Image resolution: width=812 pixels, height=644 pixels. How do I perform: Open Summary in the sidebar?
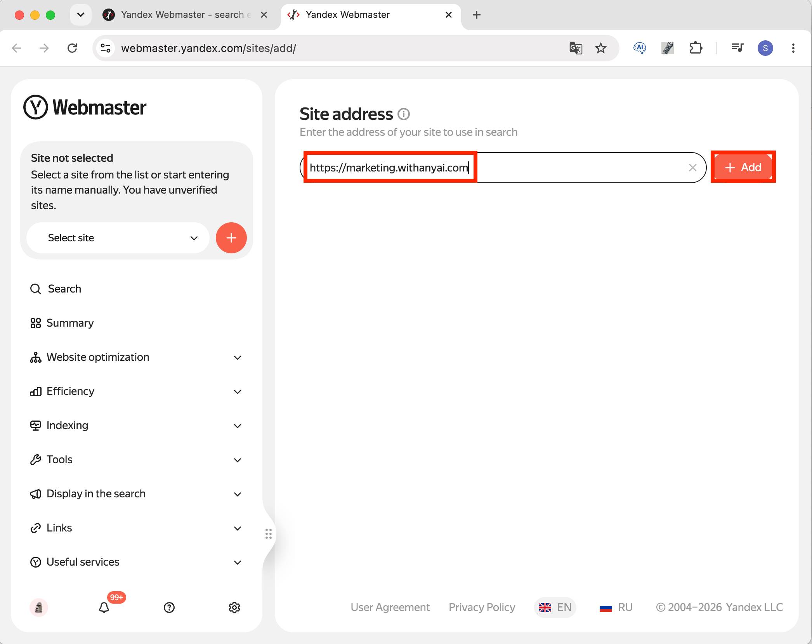[x=136, y=323]
